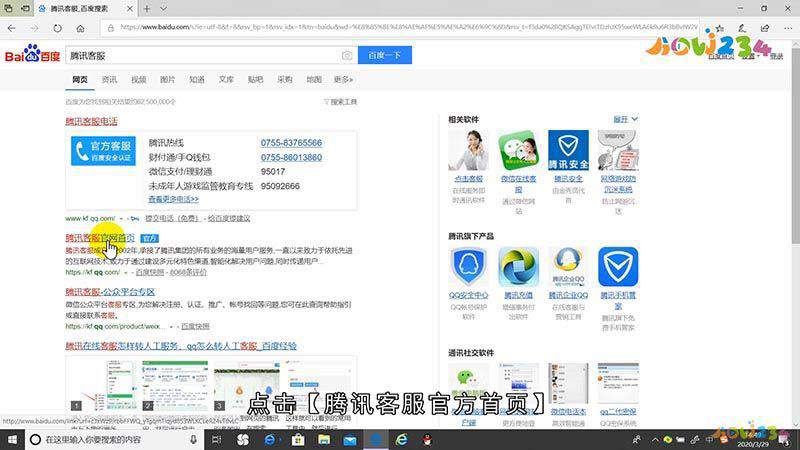Open camera image search in Baidu search box
Image resolution: width=800 pixels, height=450 pixels.
coord(346,56)
